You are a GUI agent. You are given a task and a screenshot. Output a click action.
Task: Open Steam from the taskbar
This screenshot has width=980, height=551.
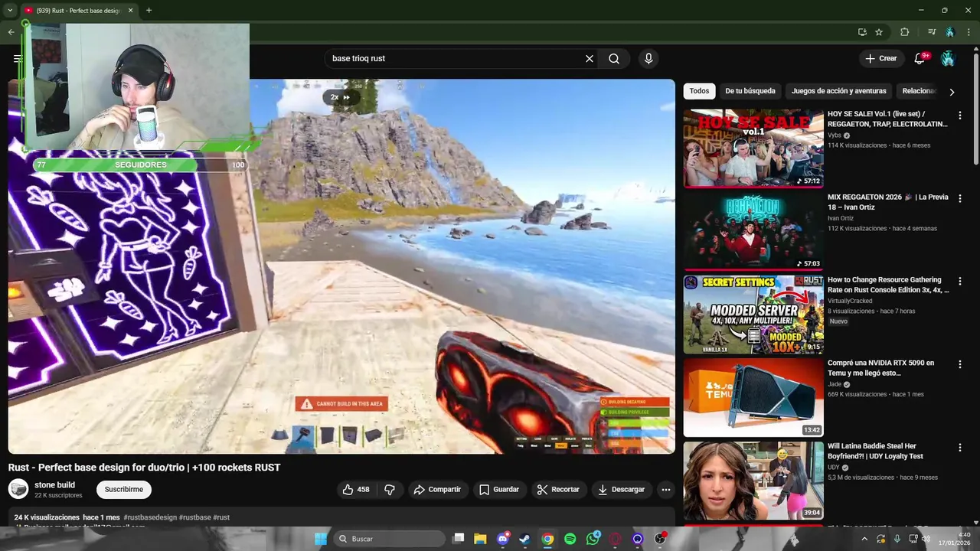pos(524,539)
